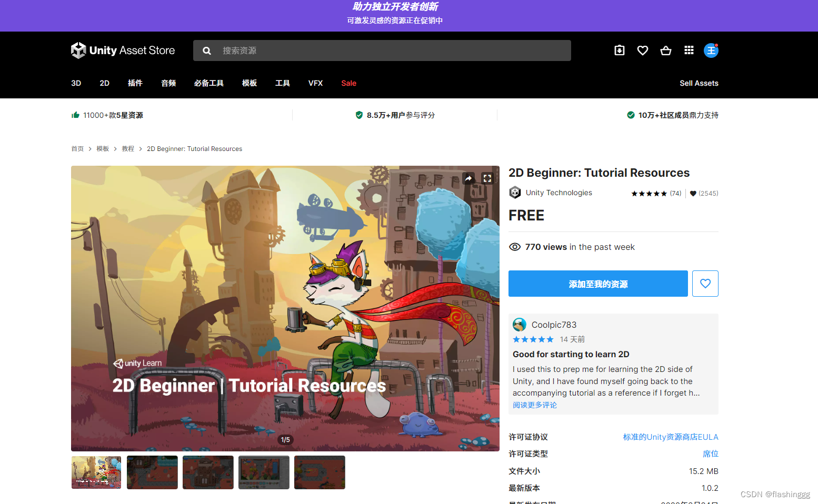Screen dimensions: 818x504
Task: Click the Sell Assets link
Action: [699, 83]
